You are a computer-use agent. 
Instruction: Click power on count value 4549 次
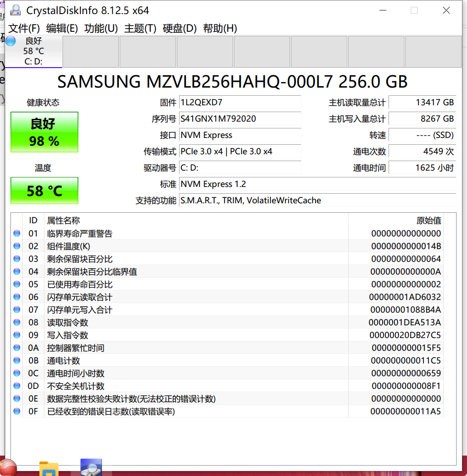[x=422, y=152]
